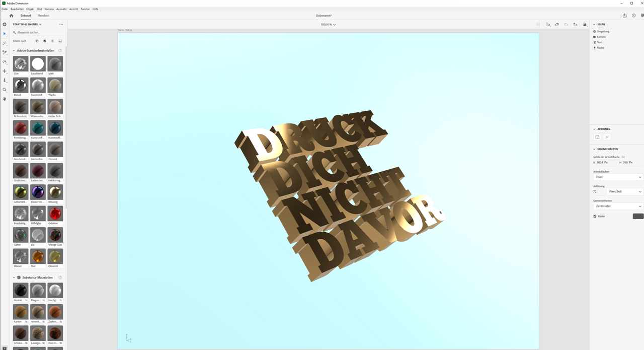Collapse the Aktionen panel
Screen dimensions: 644x350
(x=594, y=129)
